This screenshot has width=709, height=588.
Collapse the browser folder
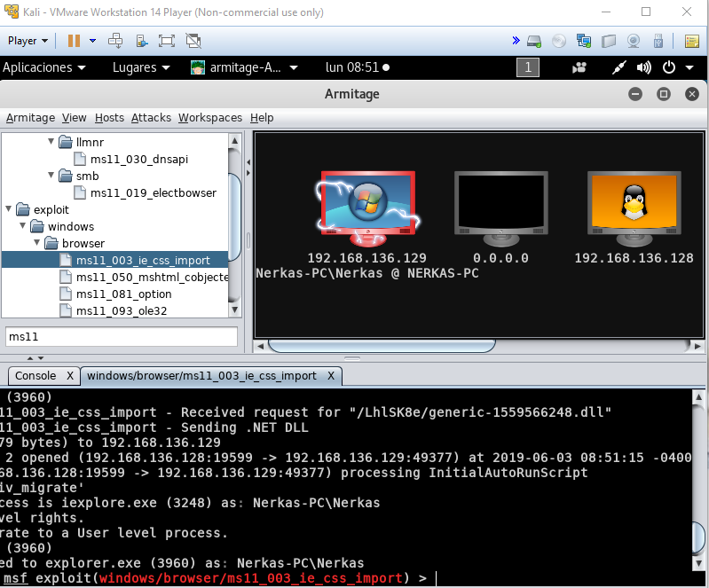click(37, 243)
